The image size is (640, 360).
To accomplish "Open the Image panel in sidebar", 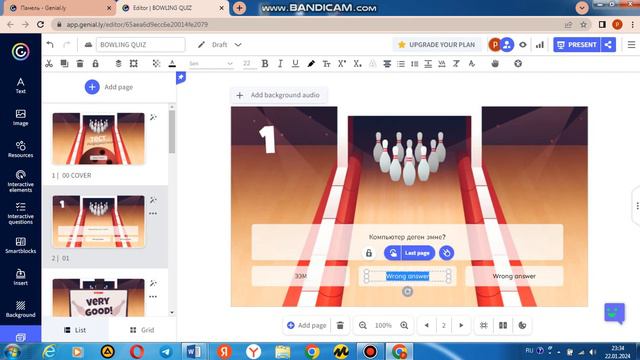I will pyautogui.click(x=20, y=118).
